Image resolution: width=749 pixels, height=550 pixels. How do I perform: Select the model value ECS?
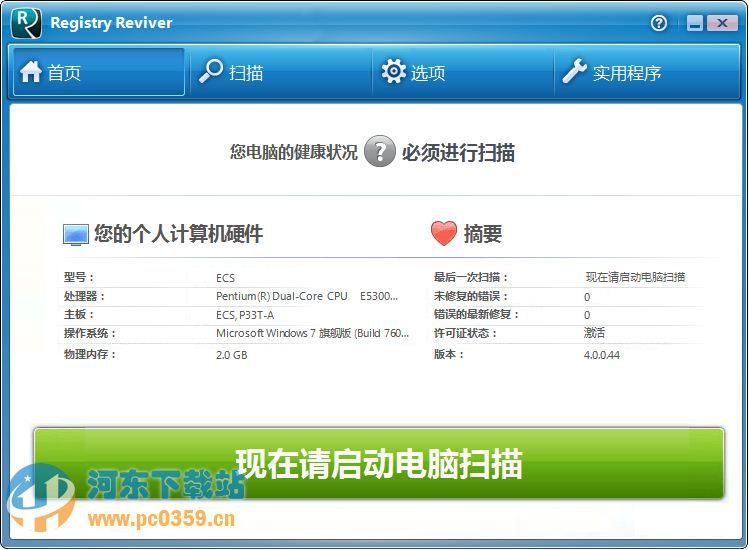[225, 278]
